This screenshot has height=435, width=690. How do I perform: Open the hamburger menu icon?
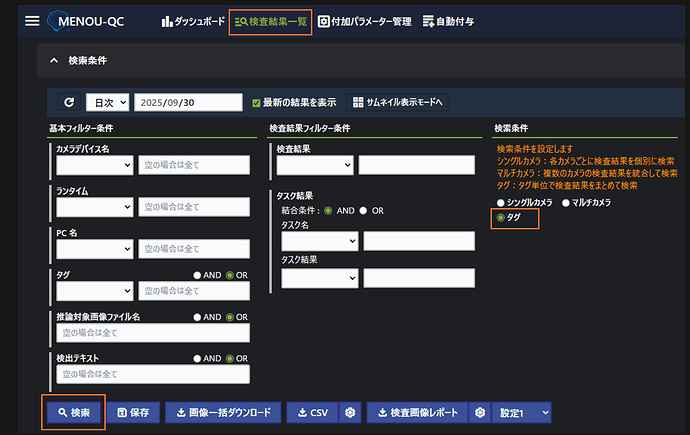[x=32, y=21]
